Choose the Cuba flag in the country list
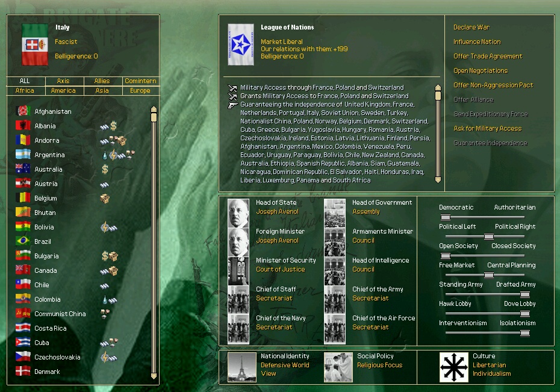560x392 pixels. coord(23,343)
